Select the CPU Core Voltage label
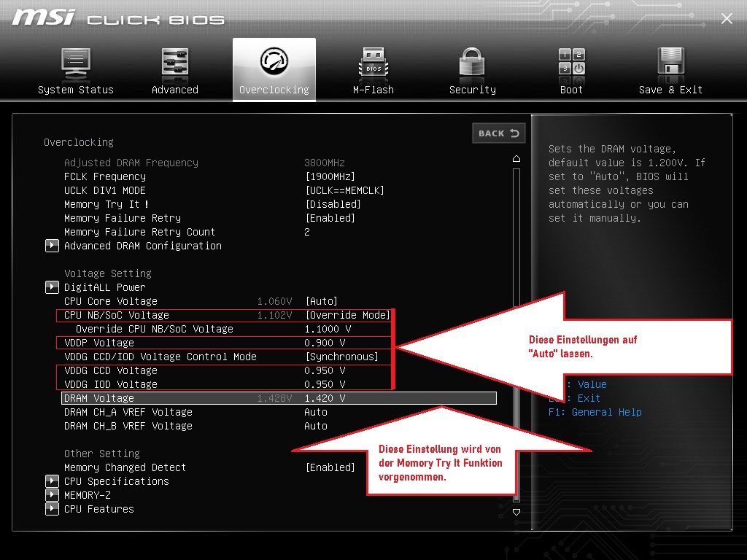 tap(111, 301)
